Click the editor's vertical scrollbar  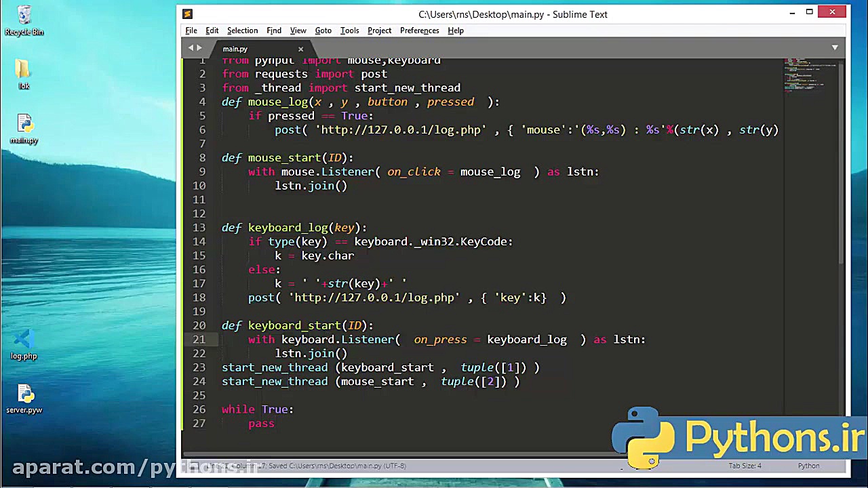(842, 163)
